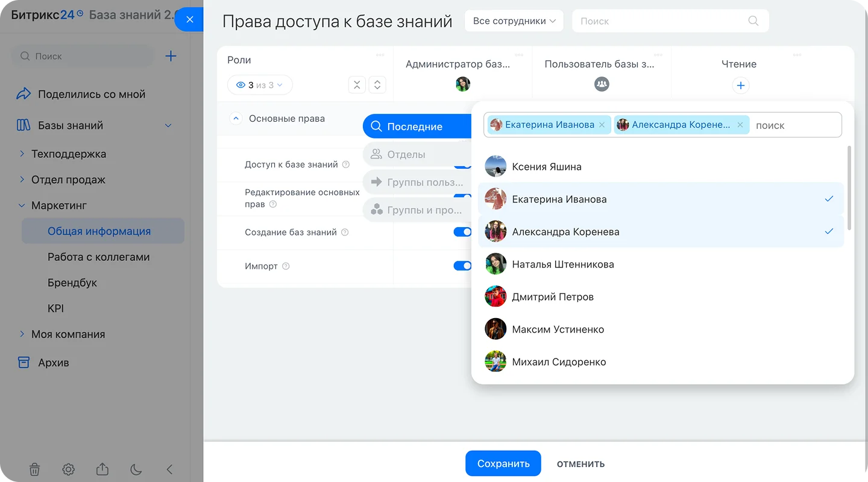Viewport: 868px width, 482px height.
Task: Collapse sidebar with left arrow icon
Action: click(169, 469)
